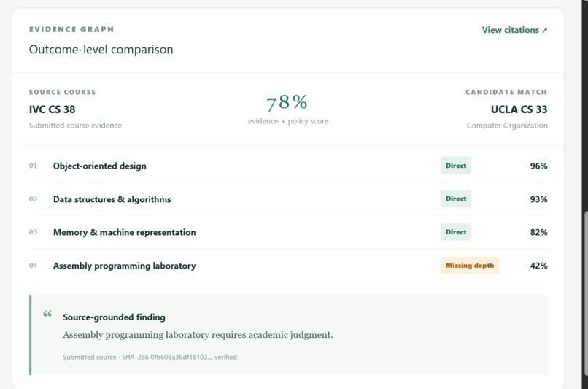Click Submitted course evidence text

[x=75, y=126]
